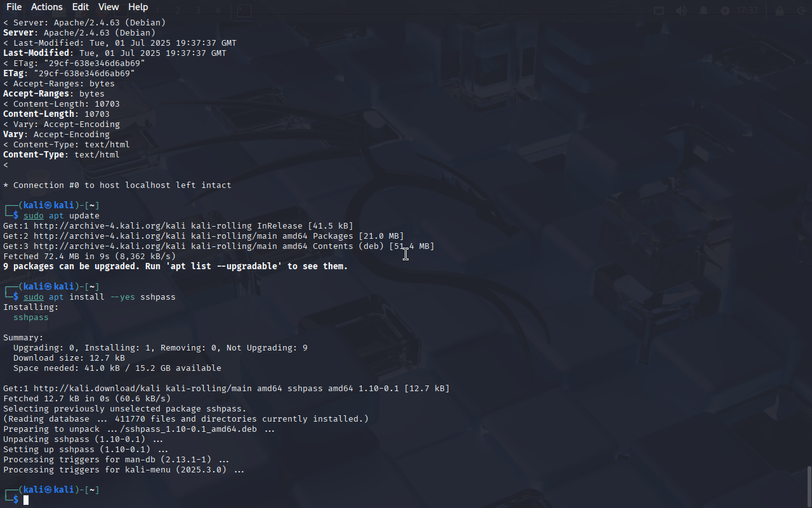Open the notification bell icon

(704, 11)
